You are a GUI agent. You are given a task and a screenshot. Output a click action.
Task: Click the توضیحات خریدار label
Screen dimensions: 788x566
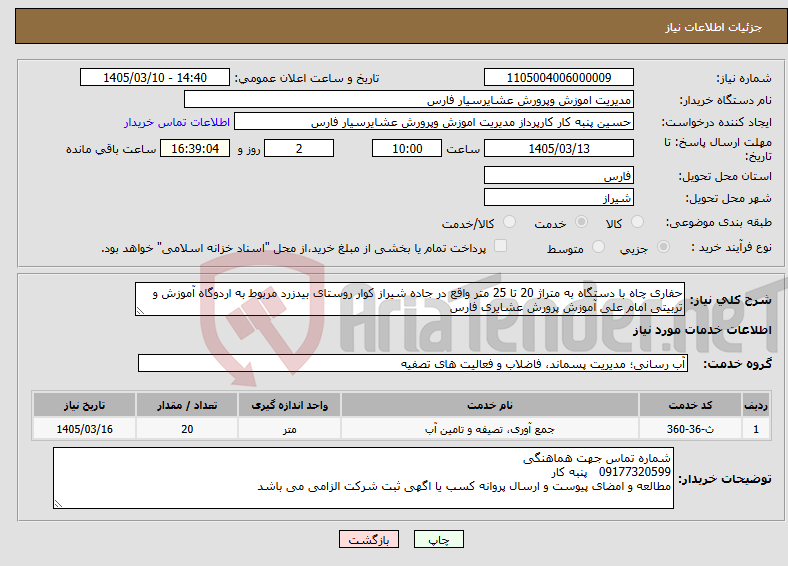(x=725, y=479)
